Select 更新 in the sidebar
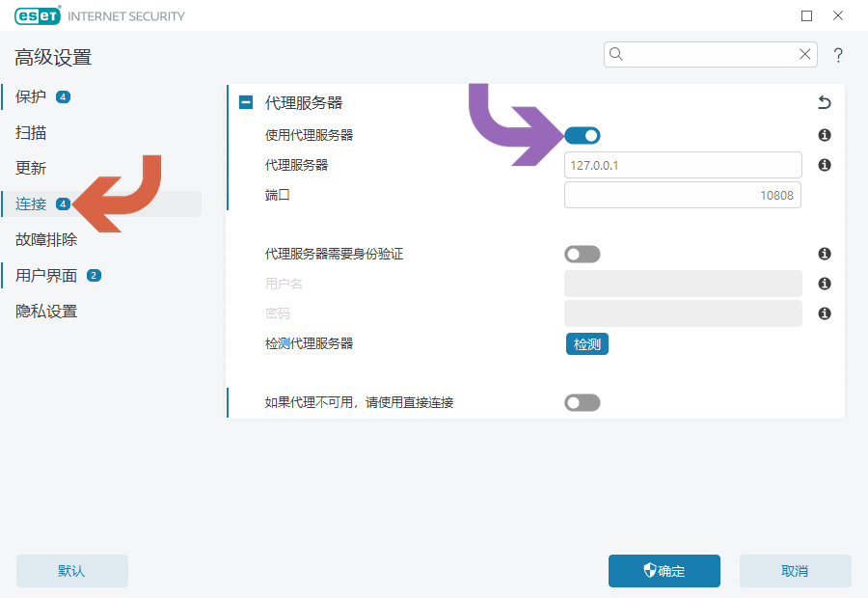 click(31, 169)
